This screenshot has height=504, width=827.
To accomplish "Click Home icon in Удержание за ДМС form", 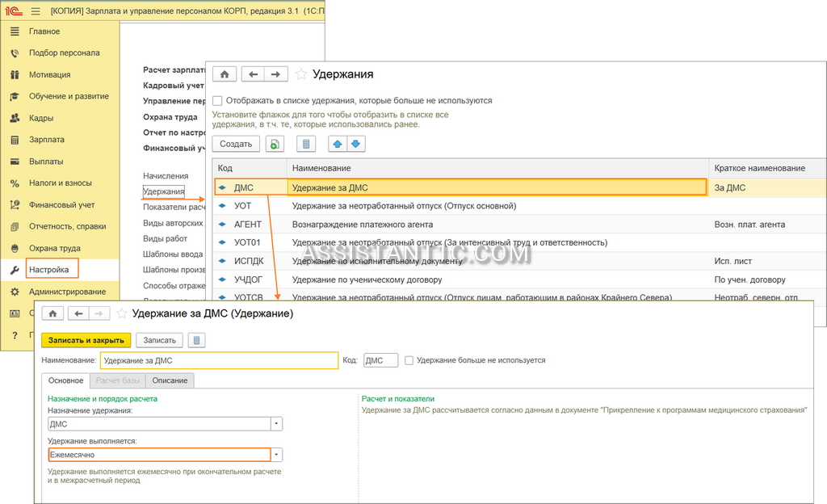I will (52, 313).
